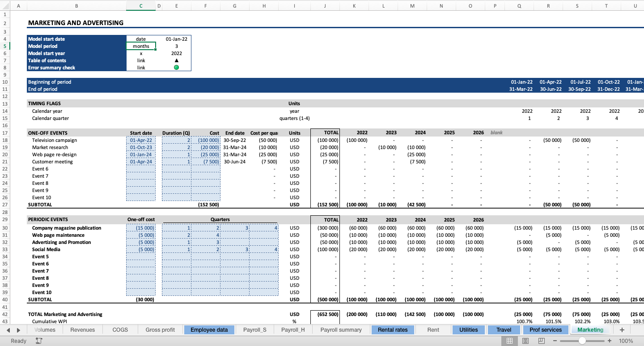Select row header 42
Viewport: 644px width, 346px height.
[5, 314]
